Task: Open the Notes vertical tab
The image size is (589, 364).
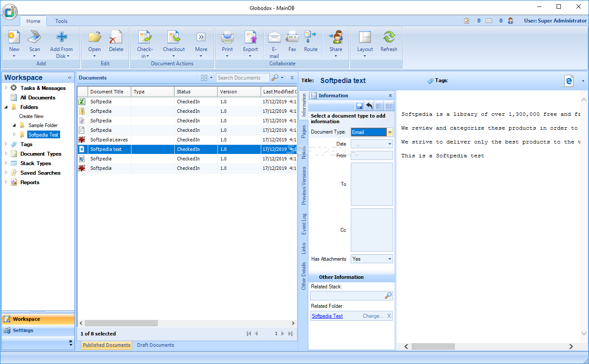Action: 304,152
